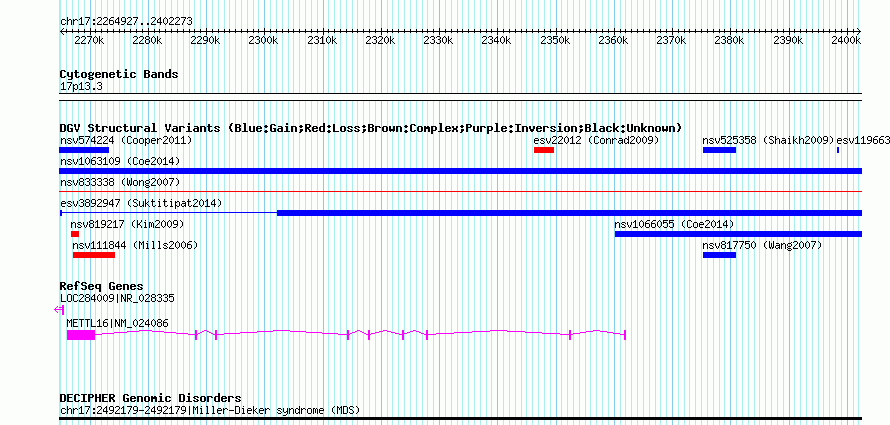Click the nsv525358 blue gain bar
890x425 pixels.
(x=719, y=150)
